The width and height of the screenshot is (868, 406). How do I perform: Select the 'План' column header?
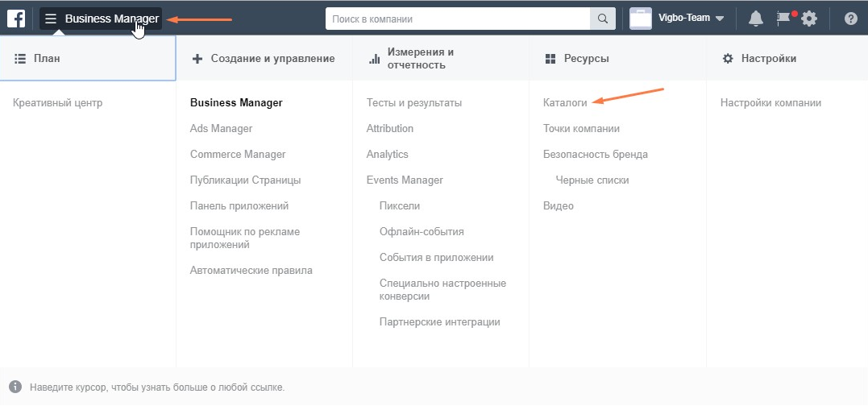tap(88, 58)
